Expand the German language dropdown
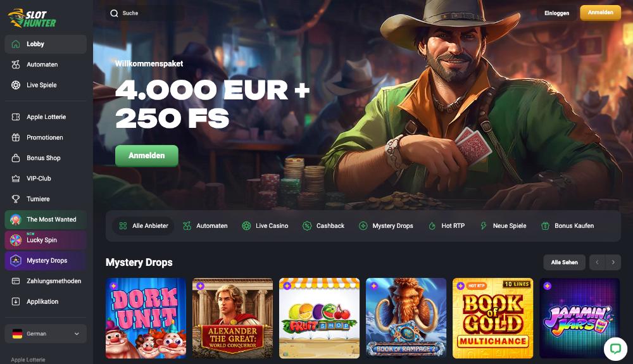 tap(46, 334)
